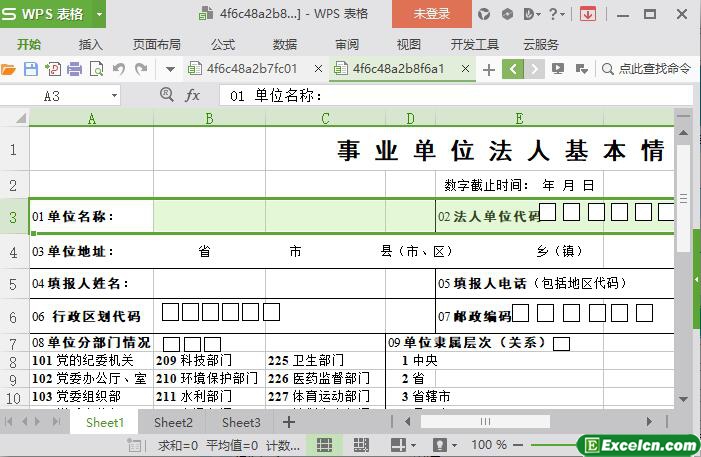The height and width of the screenshot is (457, 701).
Task: Click the Redo arrow icon
Action: (x=141, y=69)
